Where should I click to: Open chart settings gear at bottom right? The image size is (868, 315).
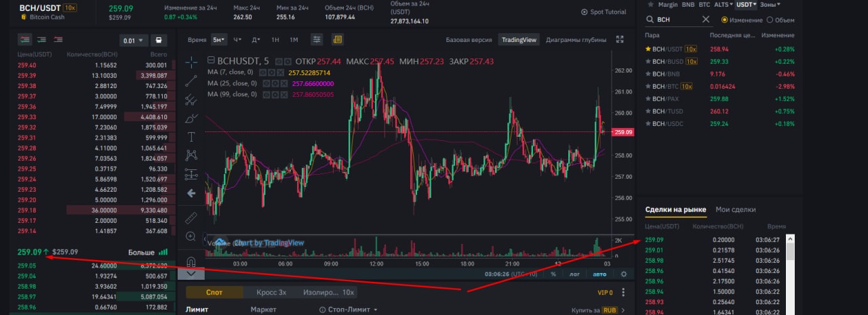pyautogui.click(x=624, y=274)
